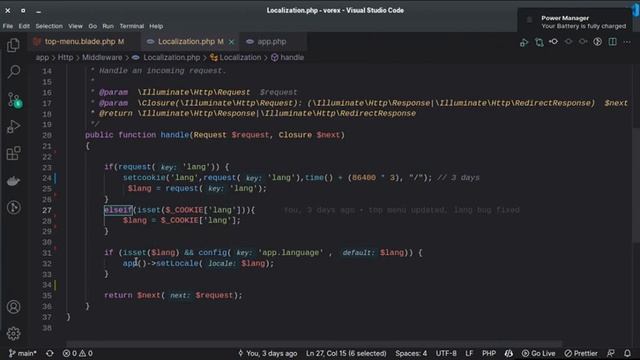Open the More Actions ellipsis menu
640x360 pixels.
click(x=627, y=42)
